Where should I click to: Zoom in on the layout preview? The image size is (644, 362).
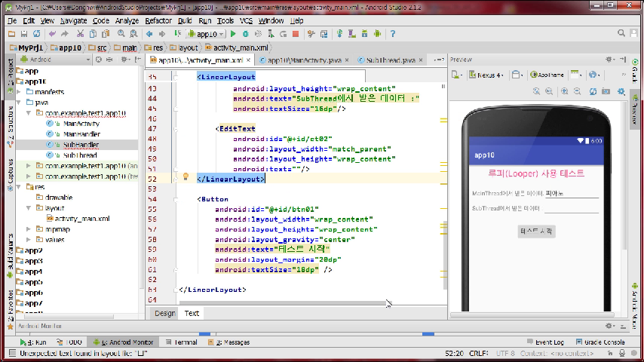[x=564, y=91]
